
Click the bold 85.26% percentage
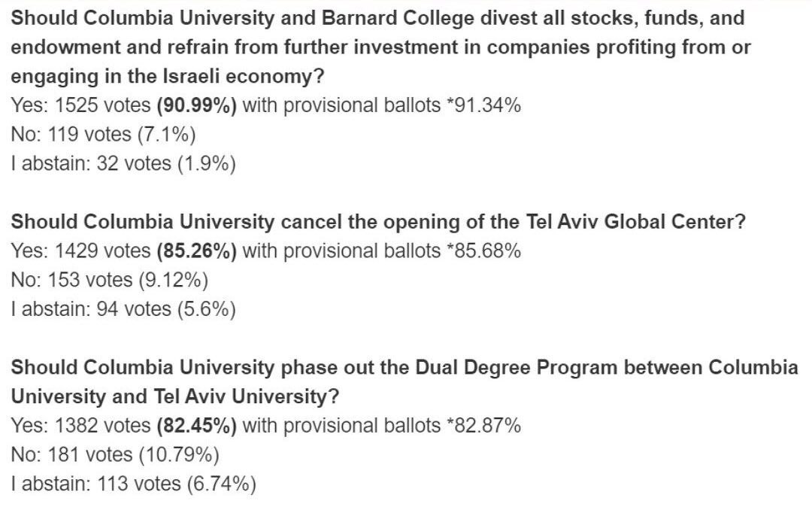click(196, 250)
